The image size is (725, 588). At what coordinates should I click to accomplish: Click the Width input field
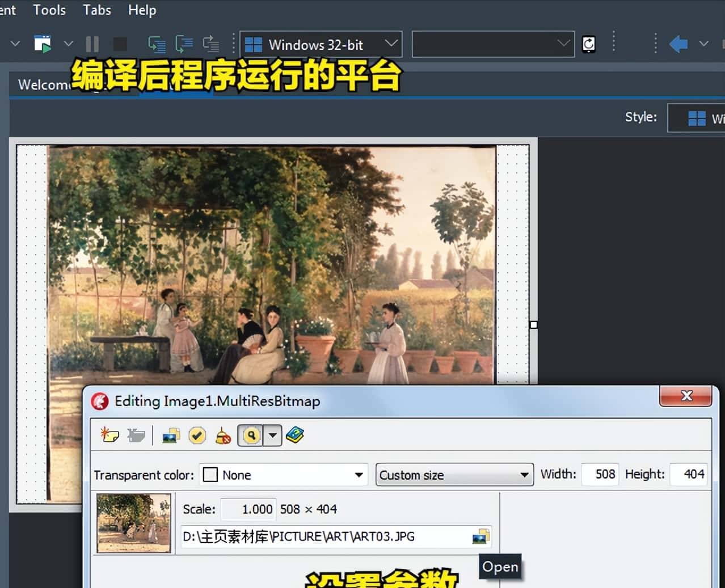pyautogui.click(x=600, y=474)
